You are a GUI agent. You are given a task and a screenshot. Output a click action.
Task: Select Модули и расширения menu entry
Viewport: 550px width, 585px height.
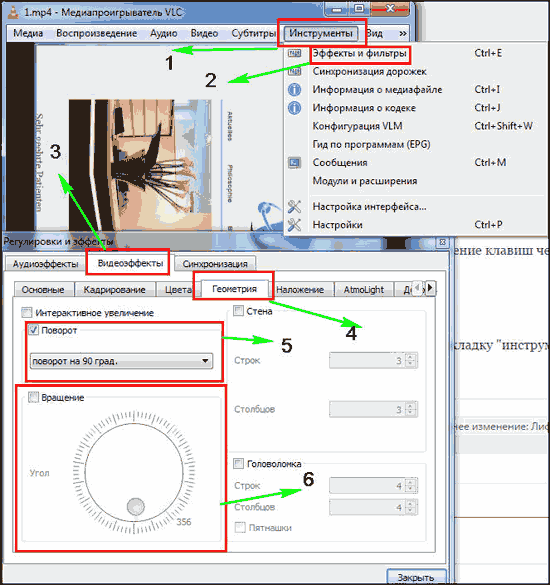pyautogui.click(x=365, y=181)
